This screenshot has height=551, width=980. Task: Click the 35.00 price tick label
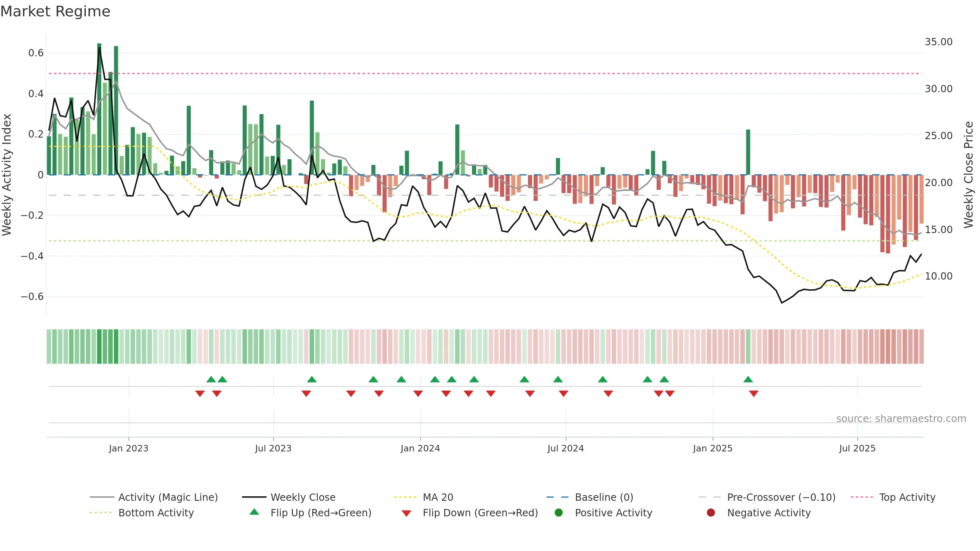(938, 42)
